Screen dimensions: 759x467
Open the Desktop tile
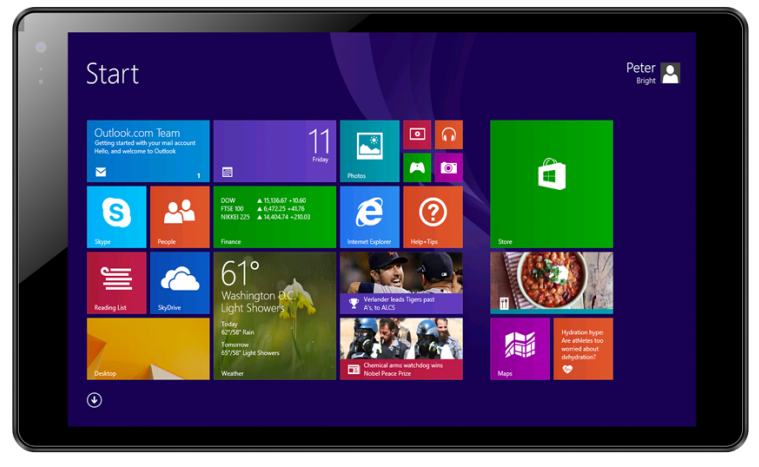tap(148, 348)
